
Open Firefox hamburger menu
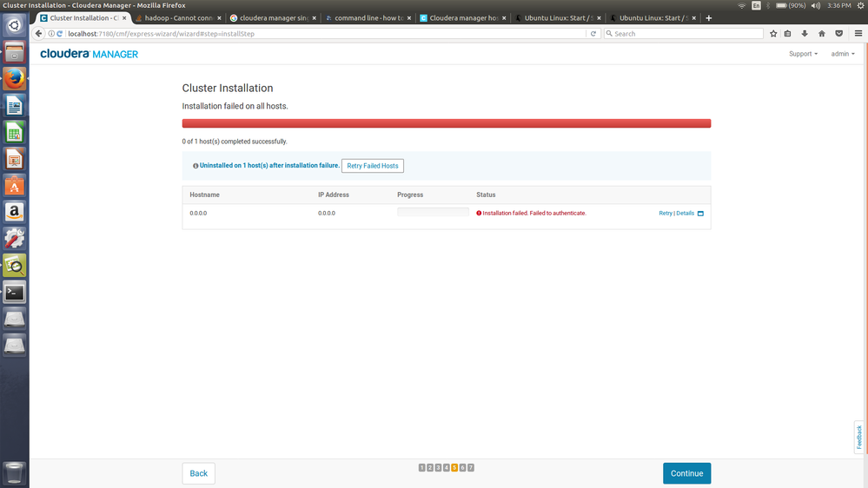tap(858, 34)
